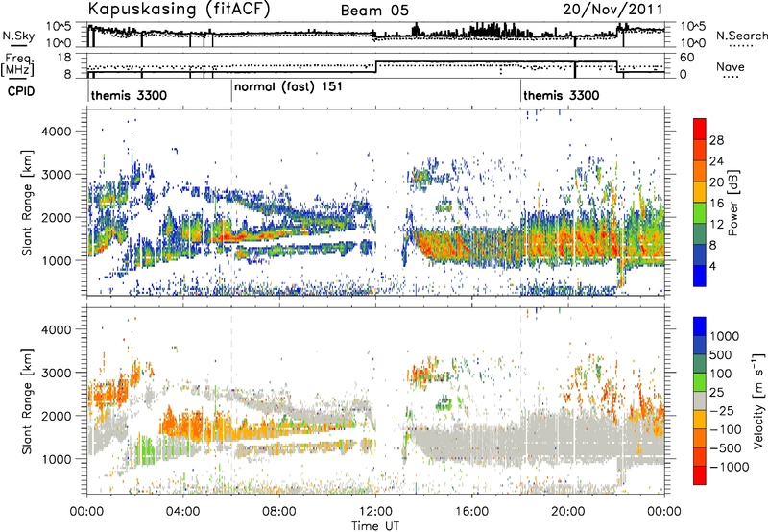Click the '18' tick on frequency axis
Image resolution: width=768 pixels, height=532 pixels.
point(64,58)
